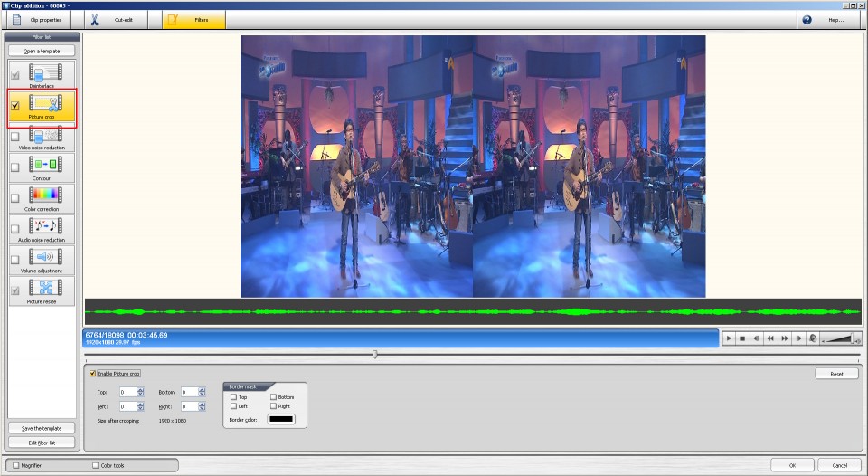Enable the Volume adjustment checkbox
Viewport: 868px width, 476px height.
[x=15, y=260]
